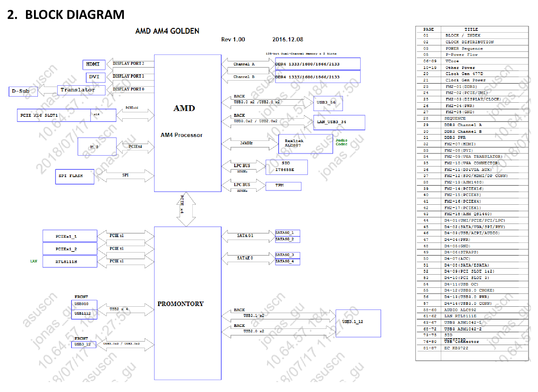Click the SATA6G_2 box

(288, 239)
